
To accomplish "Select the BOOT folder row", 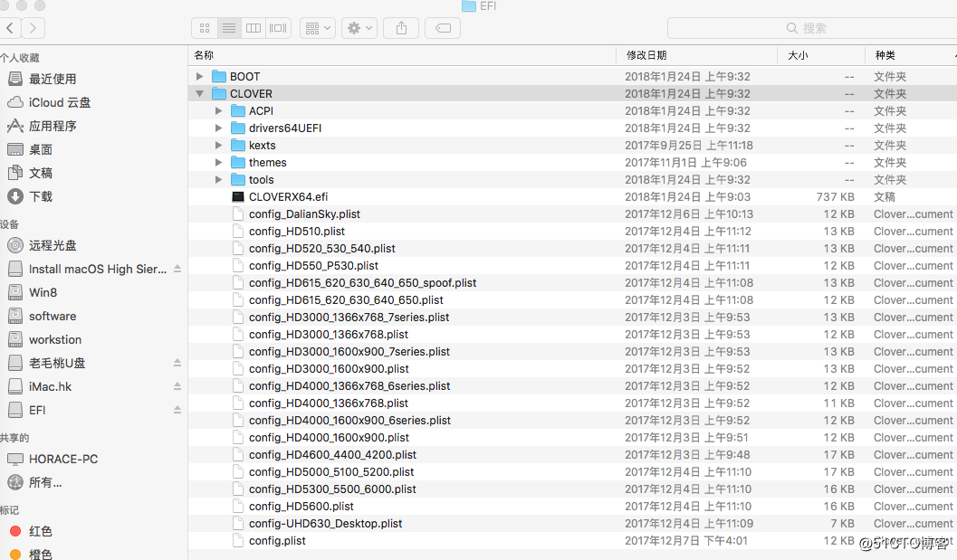I will click(572, 76).
